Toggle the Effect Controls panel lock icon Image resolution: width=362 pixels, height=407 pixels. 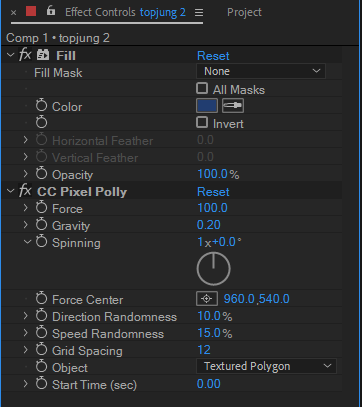click(51, 11)
